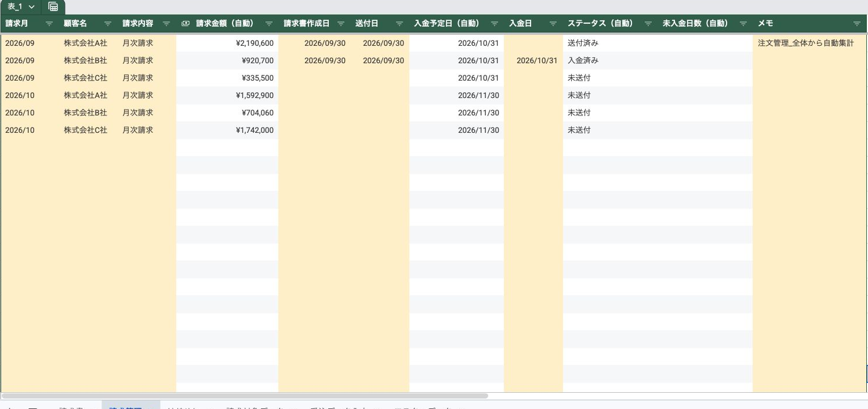Open the filter icon for 請求書作成日 column
The width and height of the screenshot is (868, 409).
tap(341, 24)
